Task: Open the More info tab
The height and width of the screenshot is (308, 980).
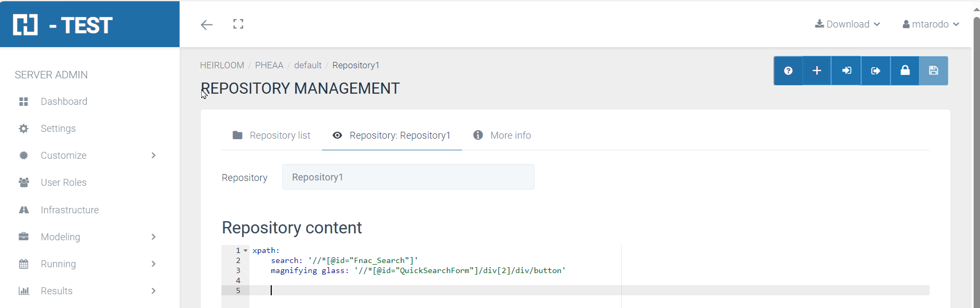Action: (x=502, y=135)
